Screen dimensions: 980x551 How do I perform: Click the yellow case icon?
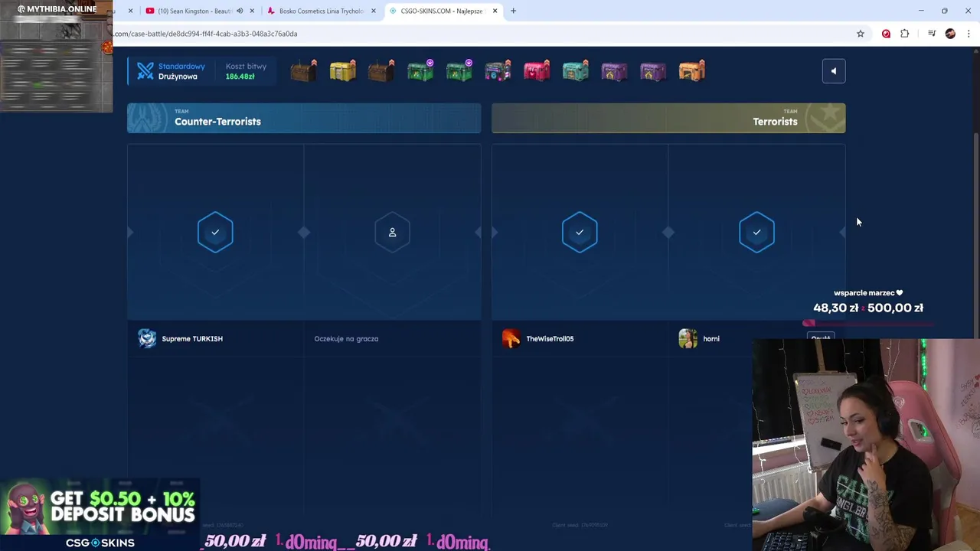[x=342, y=71]
